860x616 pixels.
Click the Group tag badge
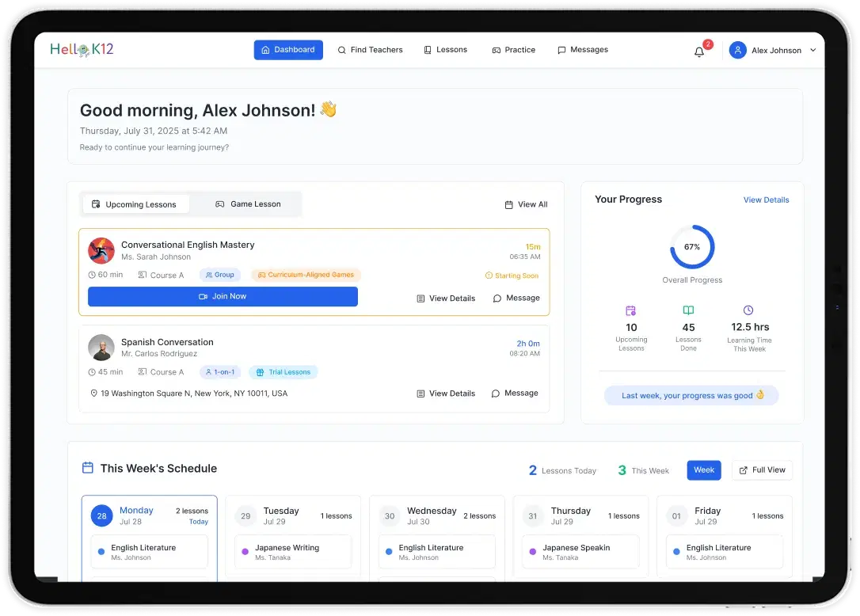click(x=220, y=275)
